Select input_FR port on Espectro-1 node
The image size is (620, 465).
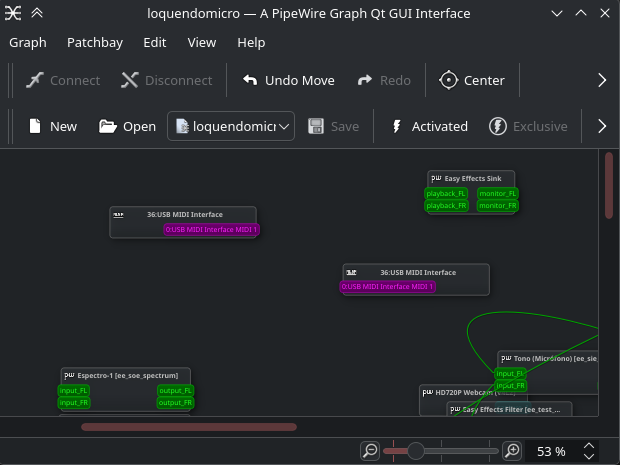coord(74,403)
